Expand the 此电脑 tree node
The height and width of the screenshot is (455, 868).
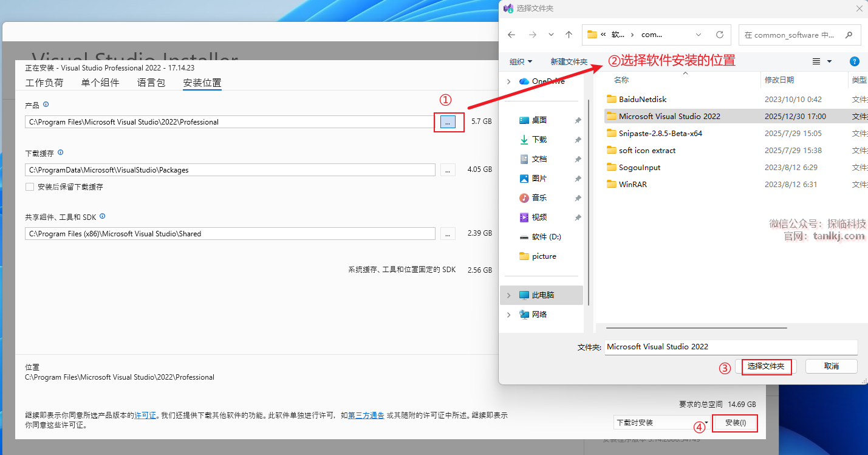(x=509, y=295)
